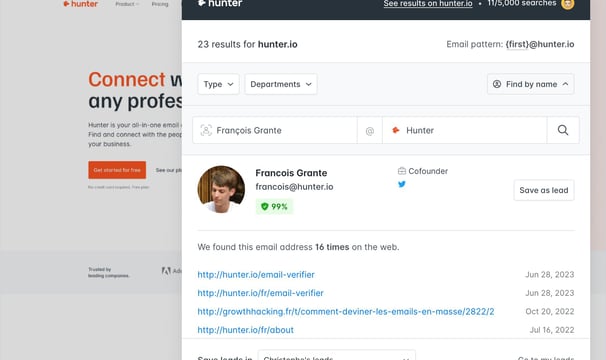Open Francois Grante's Twitter profile icon
Screen dimensions: 606x360
tap(402, 184)
